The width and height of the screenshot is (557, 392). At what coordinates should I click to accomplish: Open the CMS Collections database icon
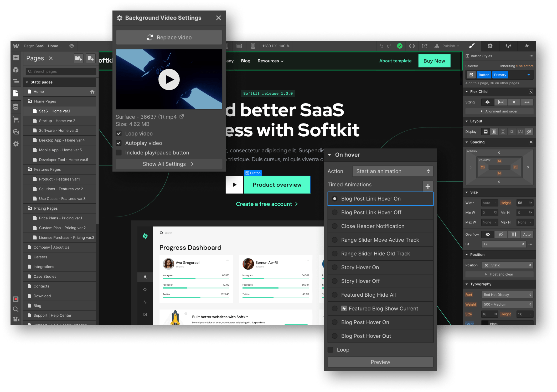(x=16, y=107)
